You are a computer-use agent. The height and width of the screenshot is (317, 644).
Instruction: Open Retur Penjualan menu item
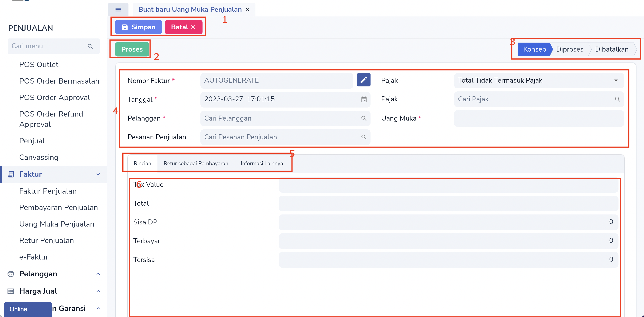pyautogui.click(x=46, y=241)
